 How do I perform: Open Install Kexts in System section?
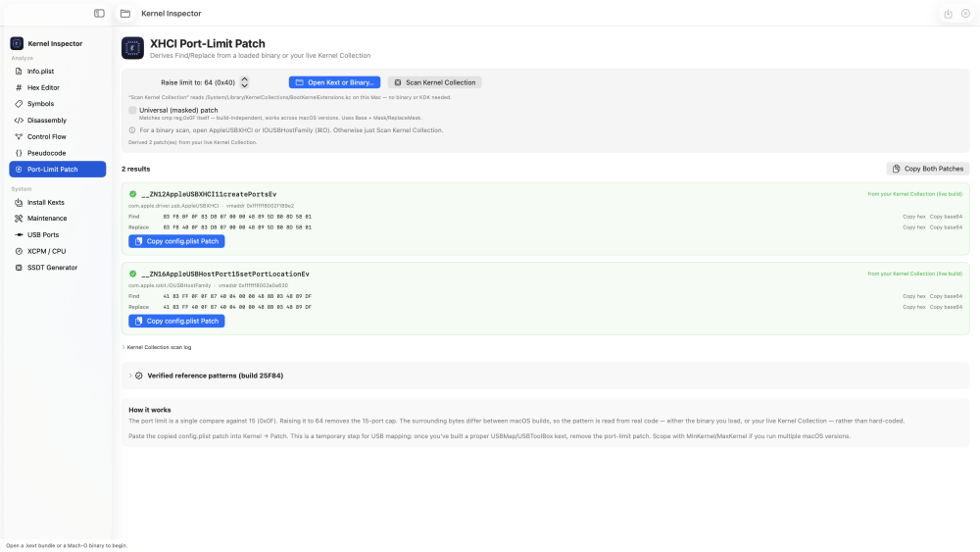58,203
